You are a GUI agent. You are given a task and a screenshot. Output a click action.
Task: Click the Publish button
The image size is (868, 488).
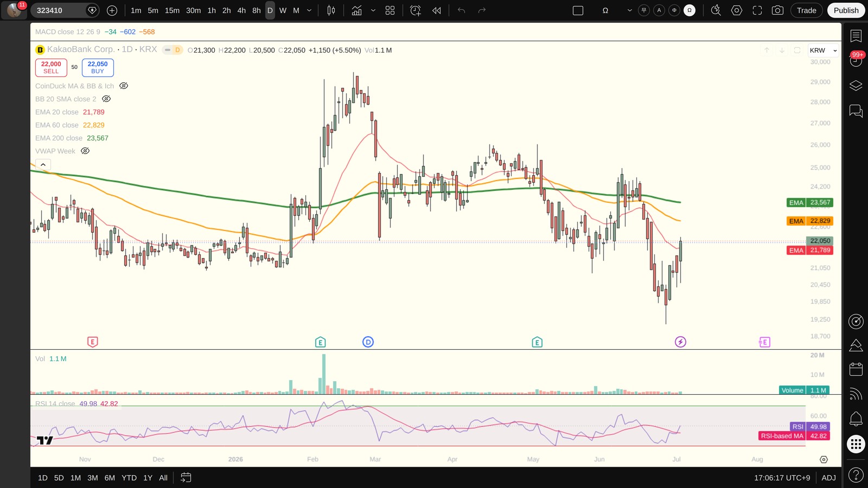(x=846, y=10)
